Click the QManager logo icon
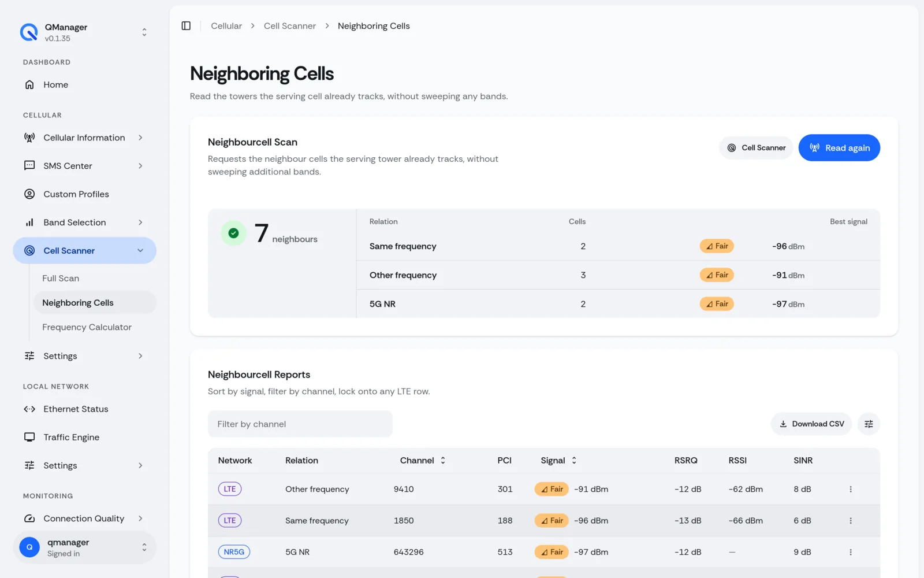 click(x=29, y=32)
